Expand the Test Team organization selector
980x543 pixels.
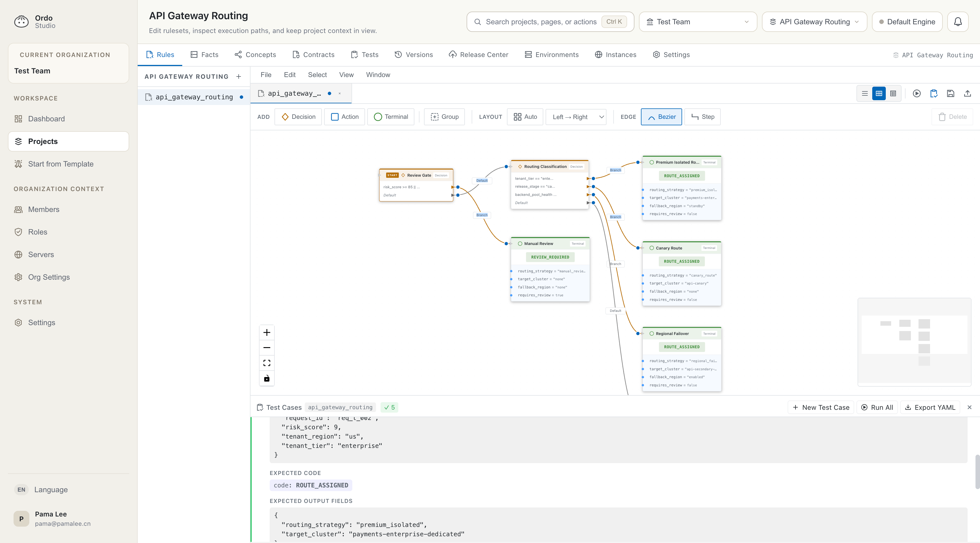pyautogui.click(x=698, y=22)
